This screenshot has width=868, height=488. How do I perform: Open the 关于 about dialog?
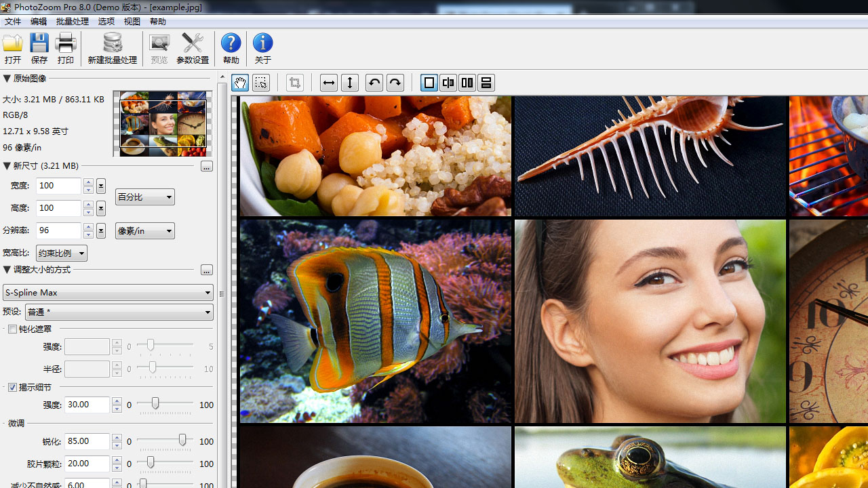262,47
